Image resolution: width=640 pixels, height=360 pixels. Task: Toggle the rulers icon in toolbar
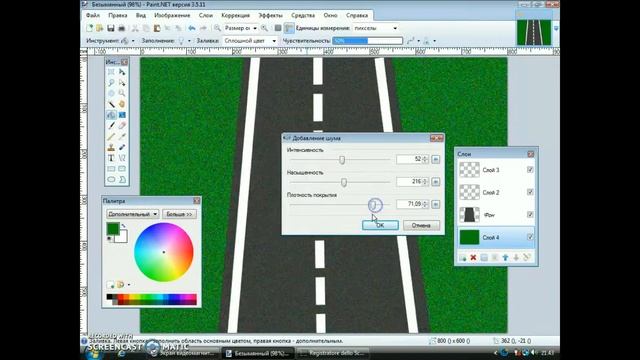pyautogui.click(x=289, y=28)
